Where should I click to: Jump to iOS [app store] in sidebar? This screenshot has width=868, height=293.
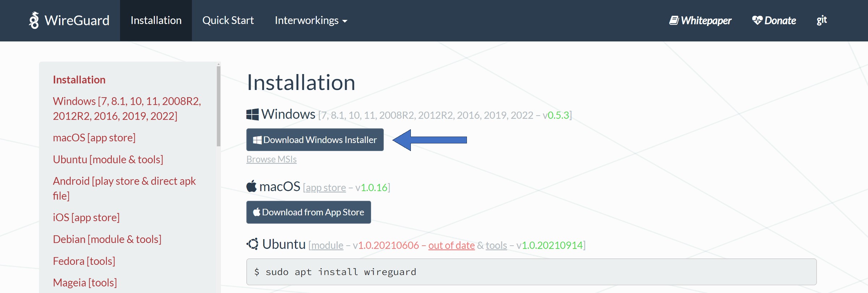click(x=86, y=217)
